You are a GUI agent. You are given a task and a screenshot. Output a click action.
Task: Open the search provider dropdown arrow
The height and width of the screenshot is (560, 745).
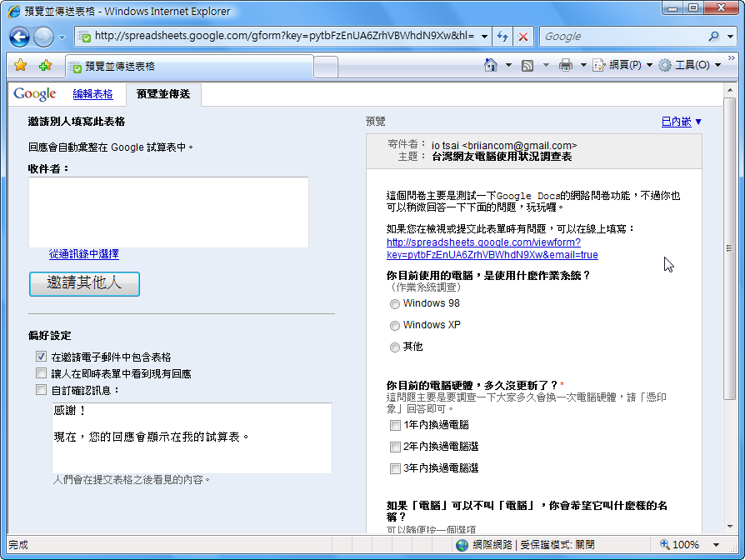click(x=730, y=37)
